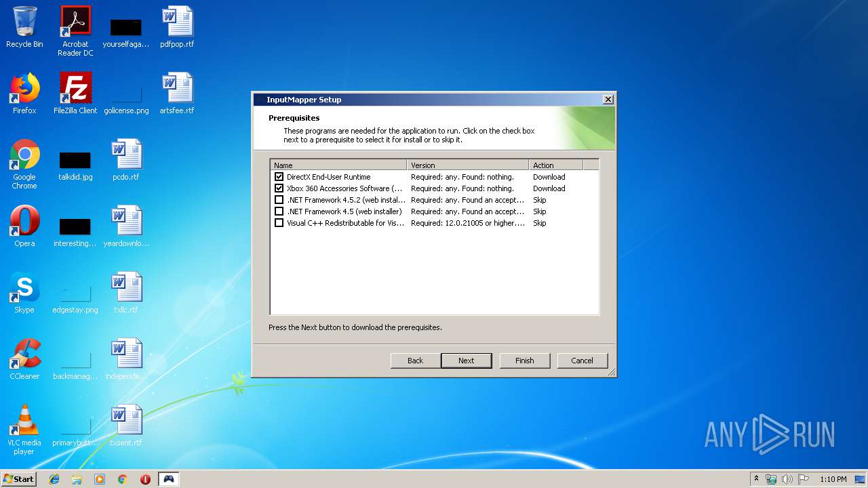
Task: Click Next to download prerequisites
Action: pyautogui.click(x=467, y=361)
